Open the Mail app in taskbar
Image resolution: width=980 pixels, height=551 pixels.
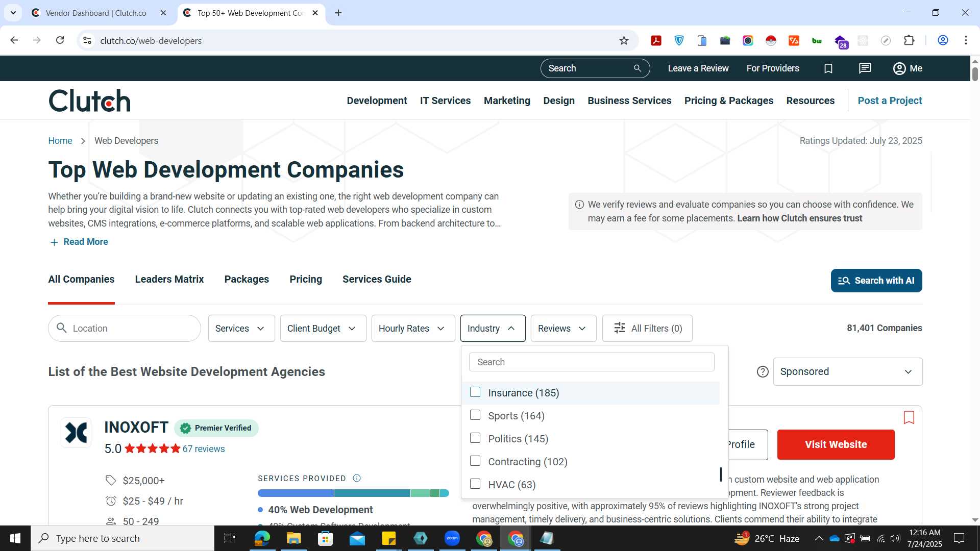point(357,538)
